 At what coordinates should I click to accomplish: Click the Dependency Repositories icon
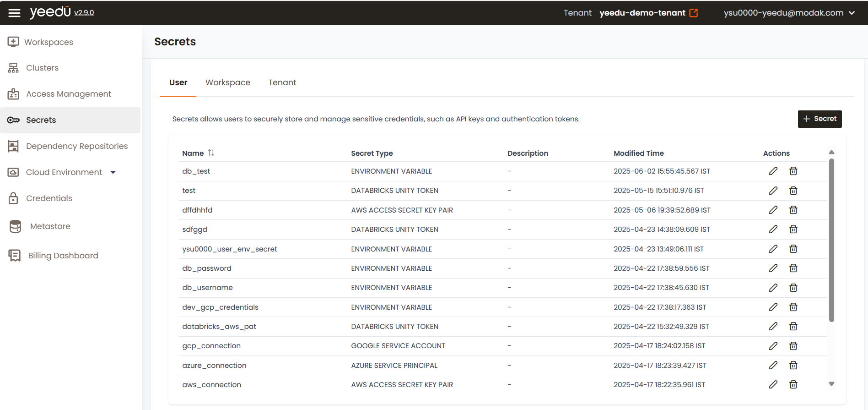coord(13,146)
